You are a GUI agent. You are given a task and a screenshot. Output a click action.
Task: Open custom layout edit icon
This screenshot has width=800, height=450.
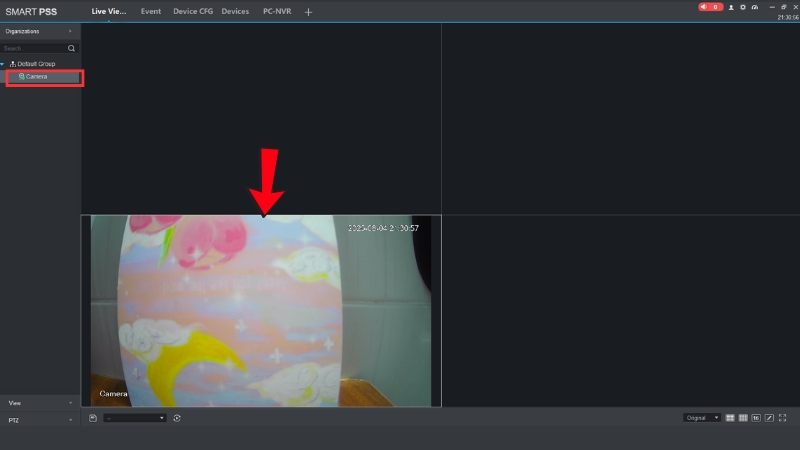[x=769, y=417]
